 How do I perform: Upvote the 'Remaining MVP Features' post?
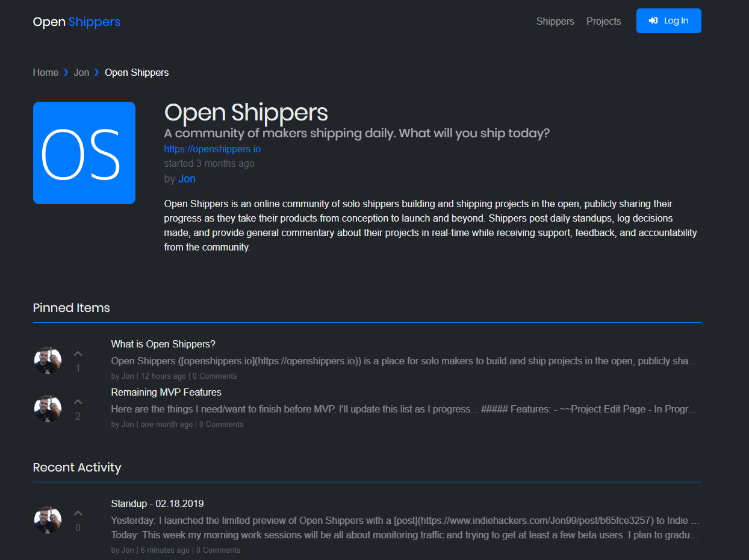tap(78, 402)
